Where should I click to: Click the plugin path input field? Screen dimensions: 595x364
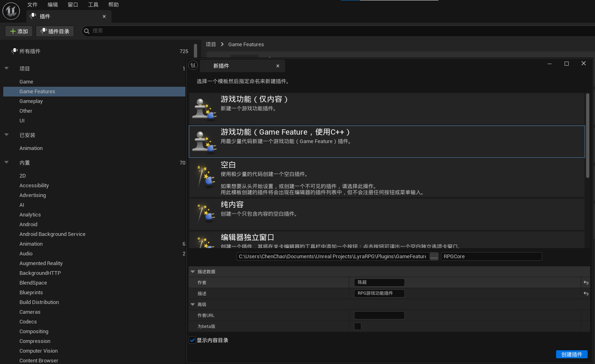click(333, 257)
